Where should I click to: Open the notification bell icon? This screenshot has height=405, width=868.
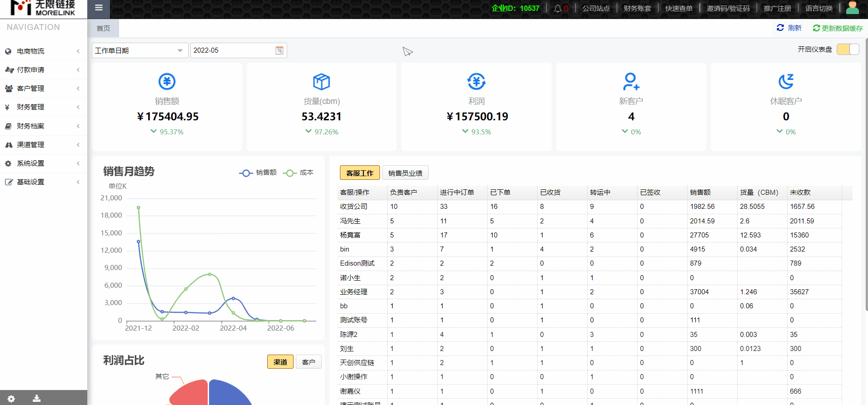[558, 9]
